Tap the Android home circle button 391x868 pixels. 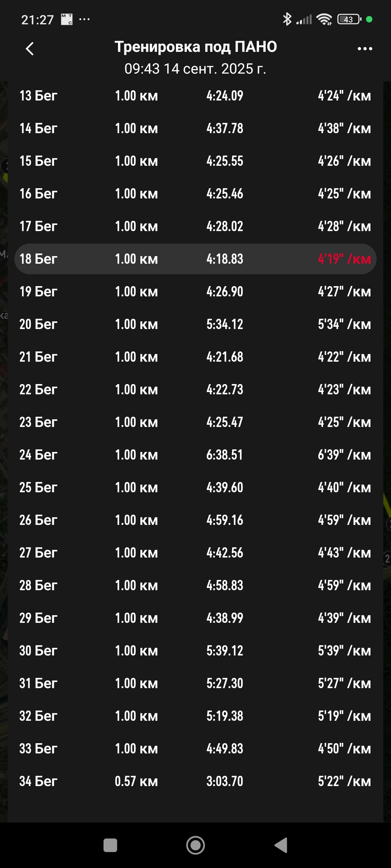click(195, 845)
